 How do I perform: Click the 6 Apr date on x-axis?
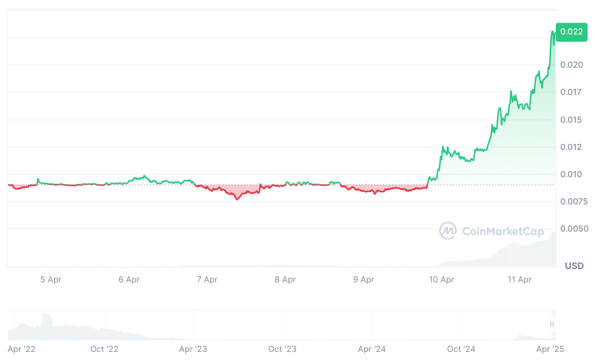(129, 279)
